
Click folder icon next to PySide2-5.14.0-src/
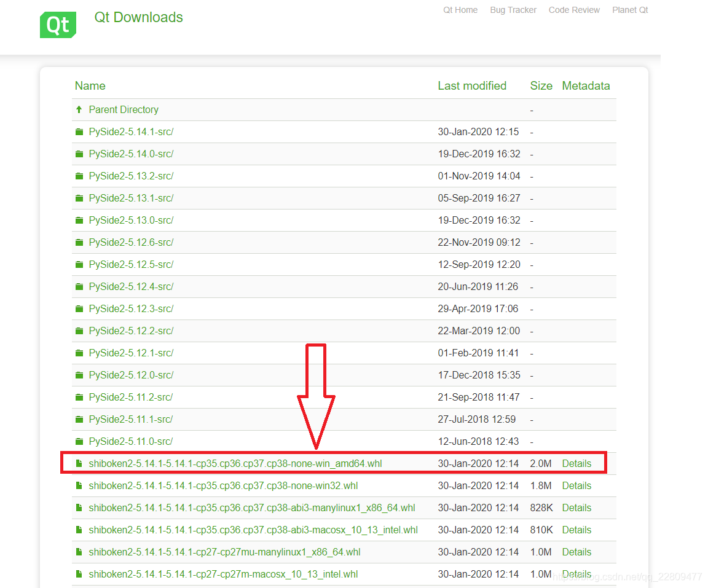tap(79, 154)
